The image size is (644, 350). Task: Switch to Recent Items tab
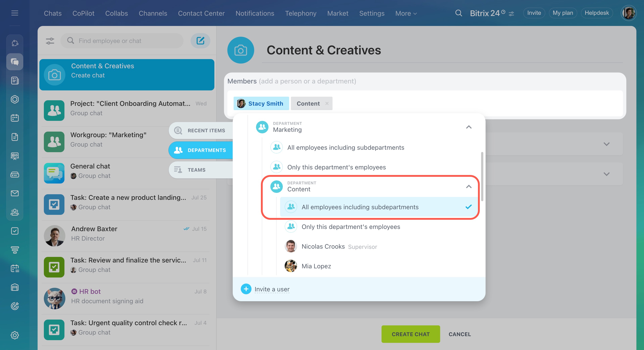201,130
